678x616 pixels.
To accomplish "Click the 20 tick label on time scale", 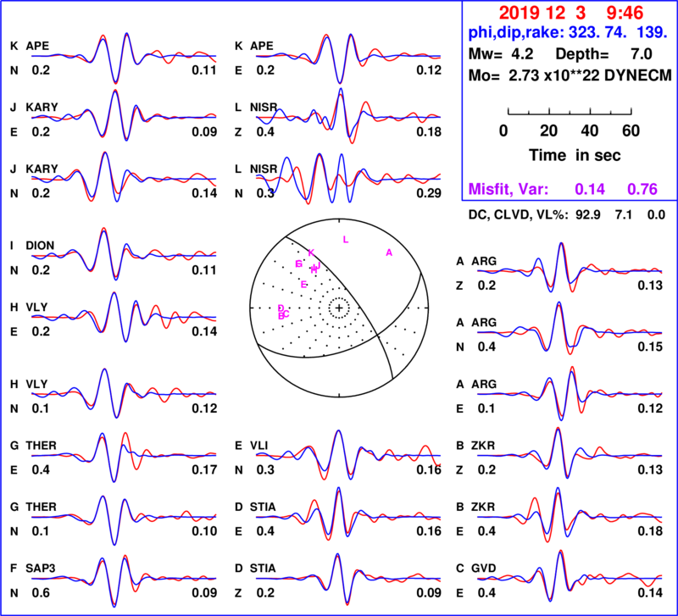I will (548, 130).
